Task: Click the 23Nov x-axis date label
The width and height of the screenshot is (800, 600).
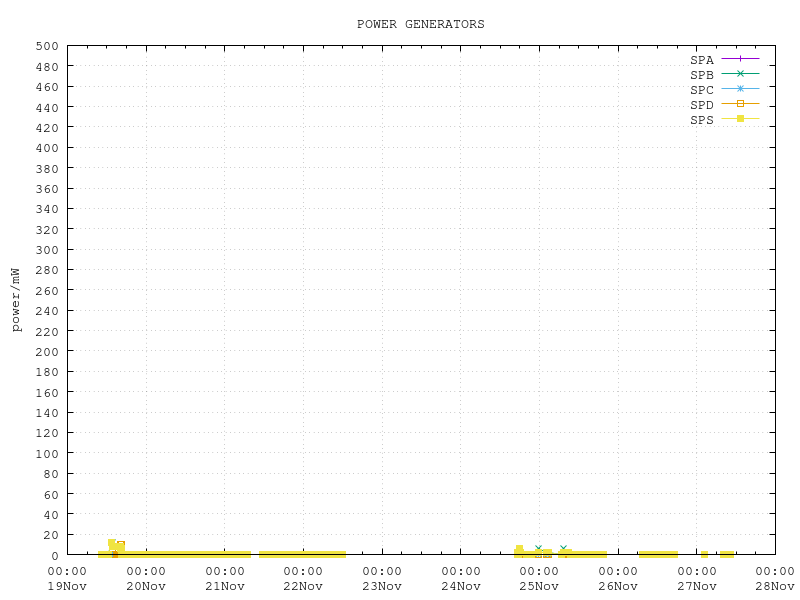Action: pos(382,586)
